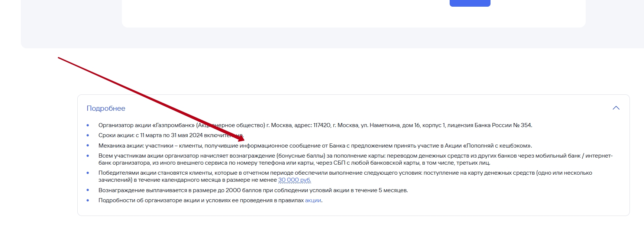Click the Вознаграждение выплачивается line
Image resolution: width=644 pixels, height=252 pixels.
point(253,190)
